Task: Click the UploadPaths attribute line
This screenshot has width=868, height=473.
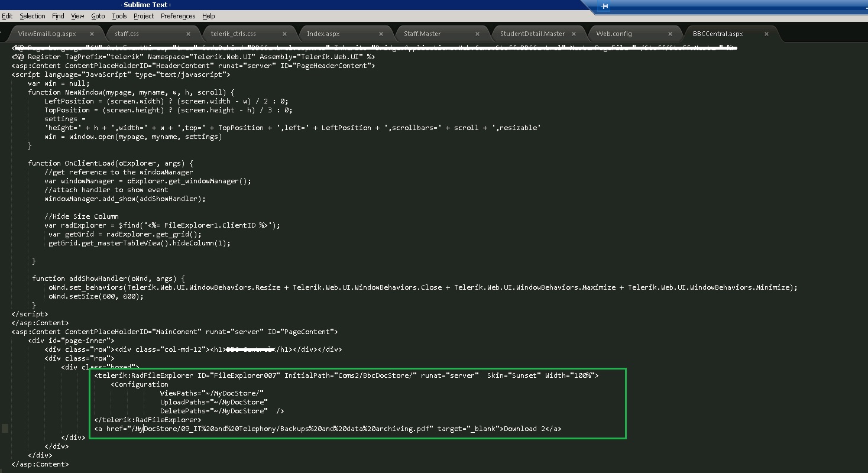Action: (214, 402)
